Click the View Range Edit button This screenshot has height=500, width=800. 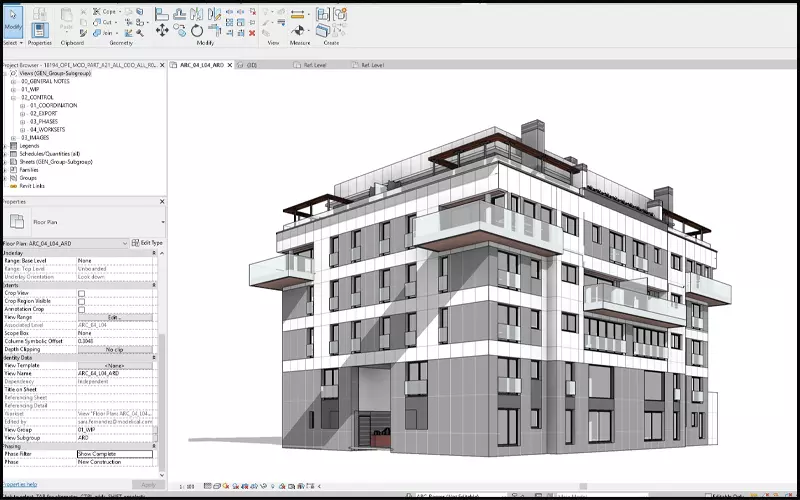tap(115, 317)
